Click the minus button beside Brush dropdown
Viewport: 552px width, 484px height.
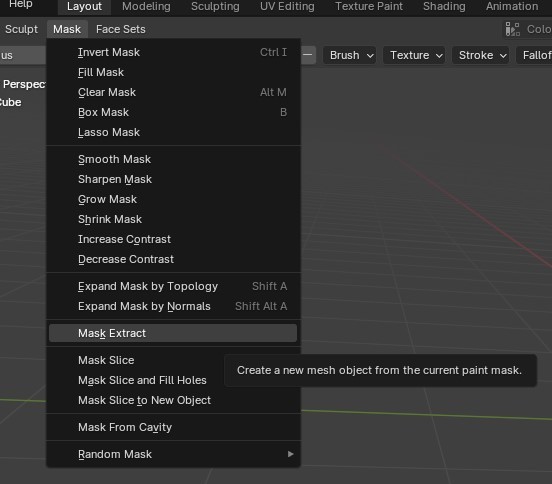pyautogui.click(x=308, y=55)
